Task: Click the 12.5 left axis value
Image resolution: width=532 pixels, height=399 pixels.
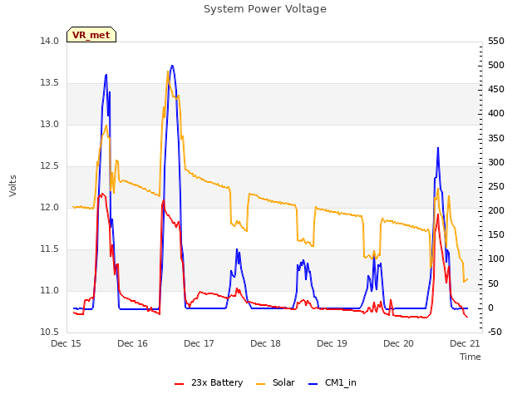Action: pos(50,166)
